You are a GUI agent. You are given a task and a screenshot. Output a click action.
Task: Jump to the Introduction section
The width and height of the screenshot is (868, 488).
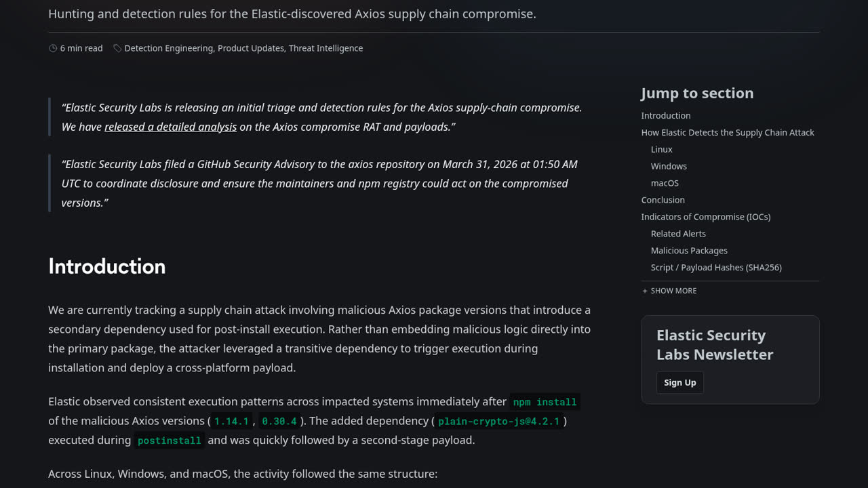(666, 116)
